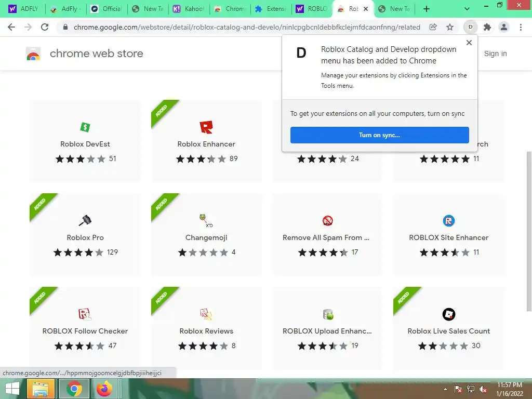Open the Windows Start menu
This screenshot has height=399, width=532.
pyautogui.click(x=12, y=389)
